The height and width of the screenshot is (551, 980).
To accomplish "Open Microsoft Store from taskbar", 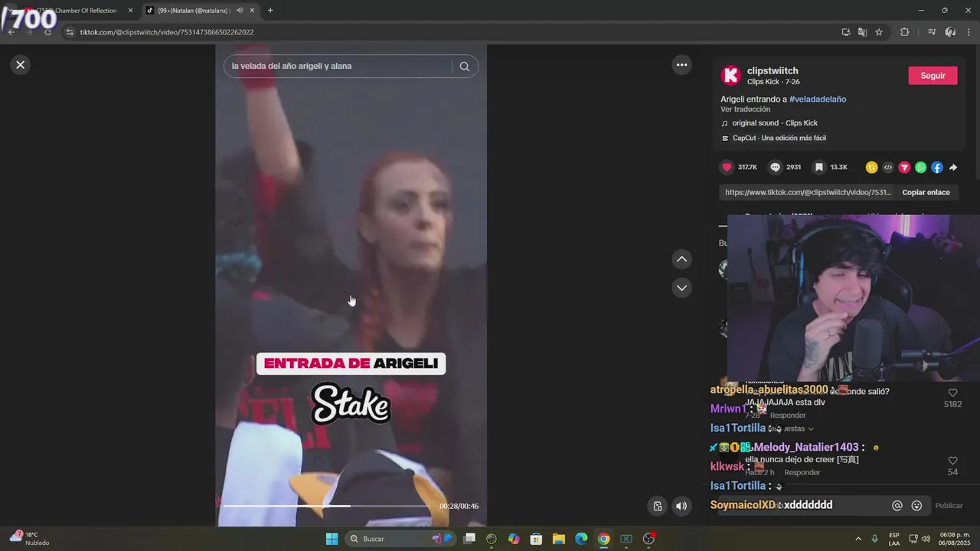I will [x=536, y=539].
